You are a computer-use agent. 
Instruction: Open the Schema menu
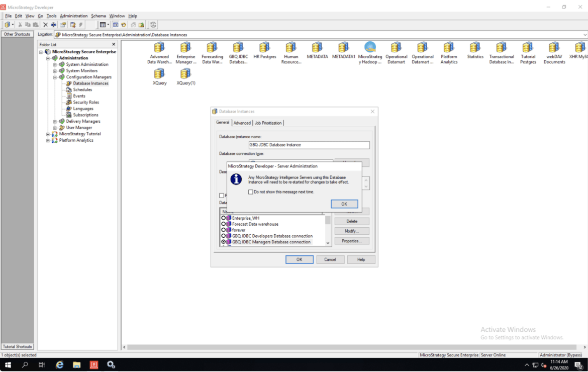(x=98, y=16)
